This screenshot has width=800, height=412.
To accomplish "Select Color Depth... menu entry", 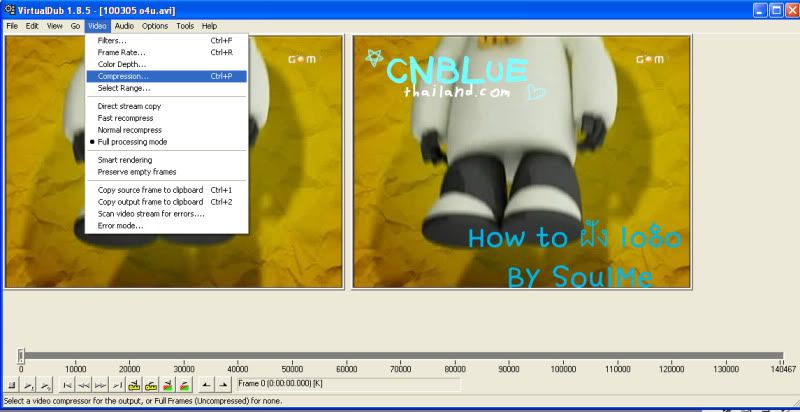I will 166,64.
